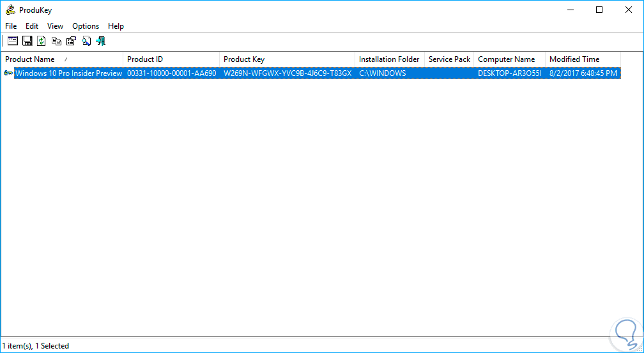644x353 pixels.
Task: Open the Edit menu
Action: [x=32, y=26]
